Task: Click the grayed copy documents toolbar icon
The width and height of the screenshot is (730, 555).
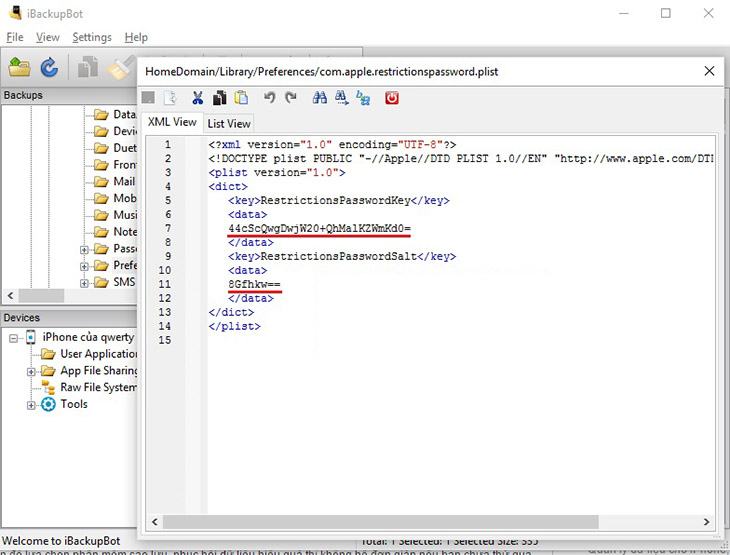Action: point(88,67)
